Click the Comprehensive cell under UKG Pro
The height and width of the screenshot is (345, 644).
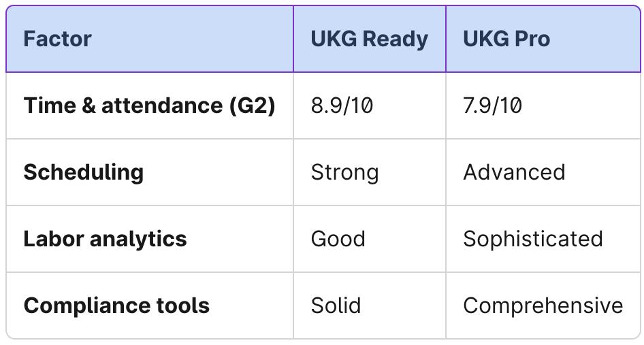(x=543, y=306)
